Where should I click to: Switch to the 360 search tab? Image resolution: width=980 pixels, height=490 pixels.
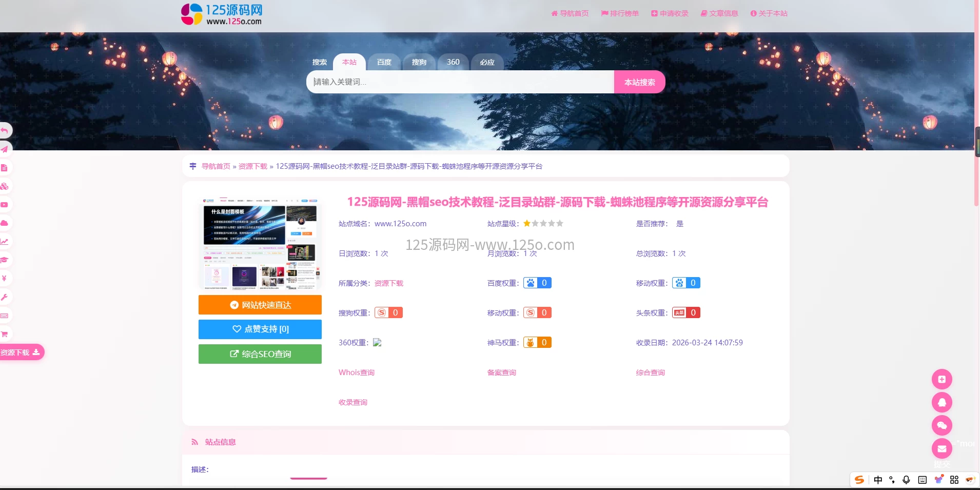[x=453, y=62]
